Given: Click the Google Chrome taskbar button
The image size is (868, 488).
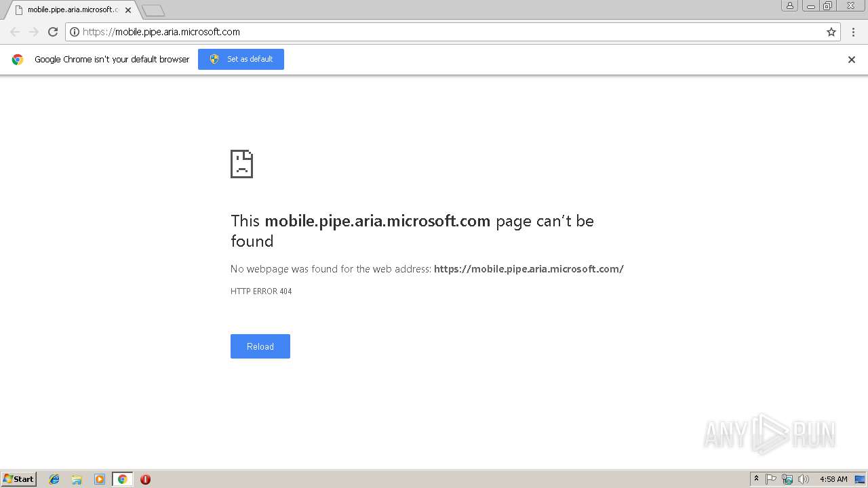Looking at the screenshot, I should pos(122,479).
